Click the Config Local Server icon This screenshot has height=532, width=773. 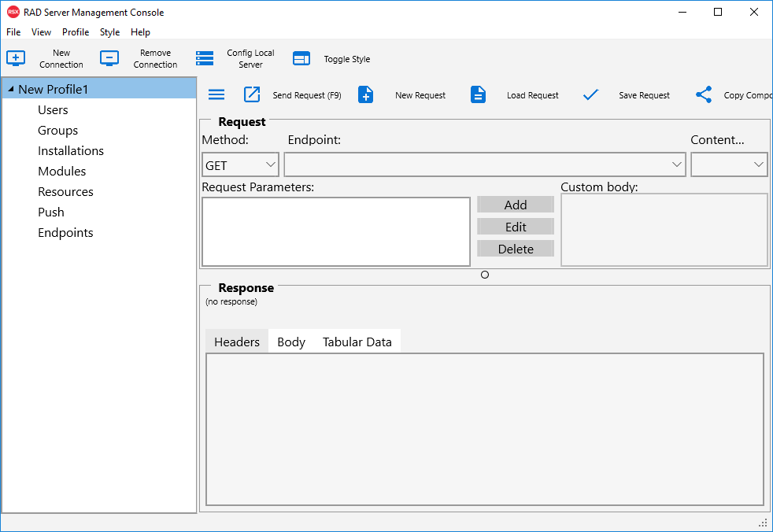[x=205, y=58]
